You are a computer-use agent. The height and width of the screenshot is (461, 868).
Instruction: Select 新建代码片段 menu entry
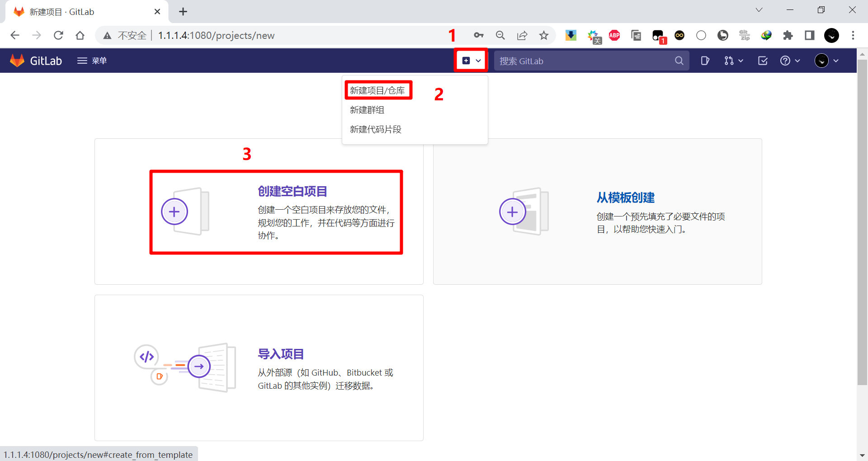click(376, 129)
